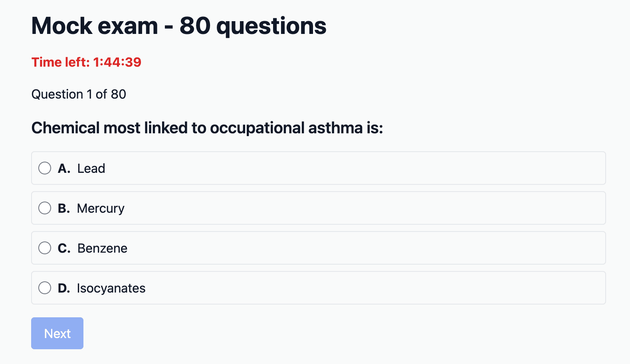The image size is (630, 364).
Task: Click the occupational asthma question text
Action: [x=207, y=128]
